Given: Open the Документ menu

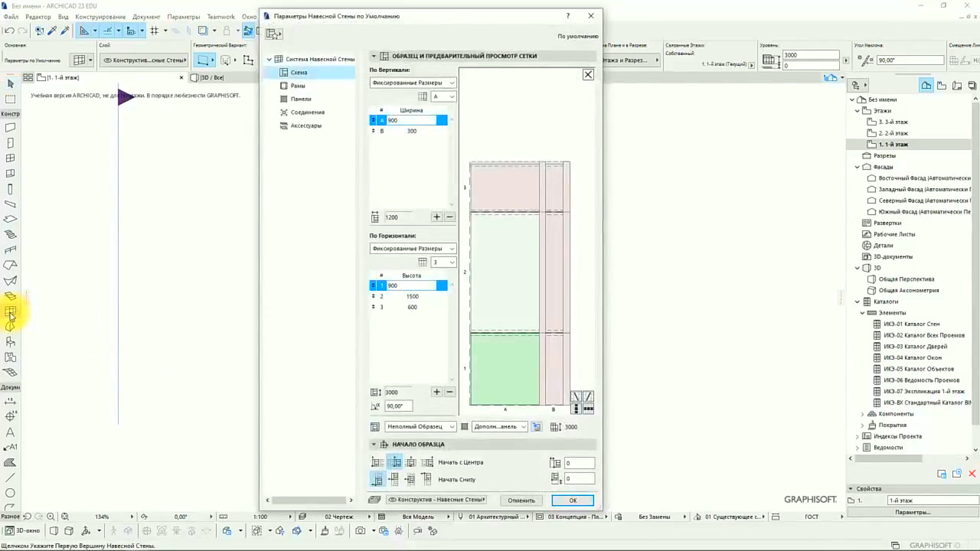Looking at the screenshot, I should 146,17.
